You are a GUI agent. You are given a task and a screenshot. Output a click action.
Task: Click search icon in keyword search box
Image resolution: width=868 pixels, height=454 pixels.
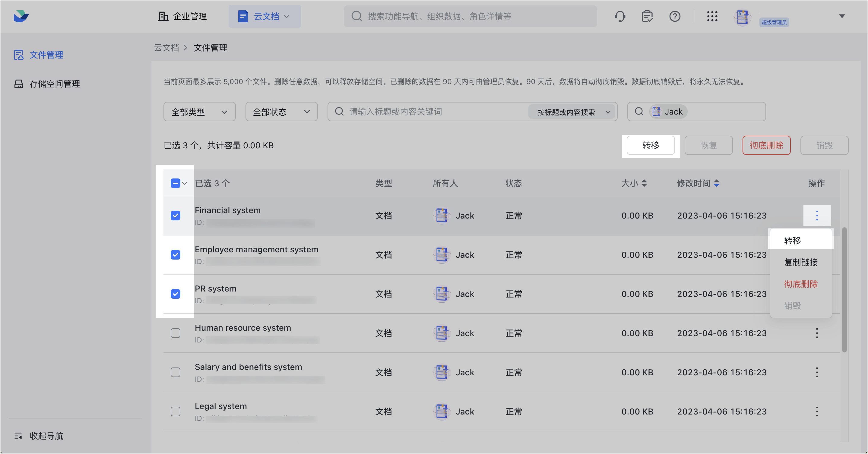pyautogui.click(x=339, y=112)
